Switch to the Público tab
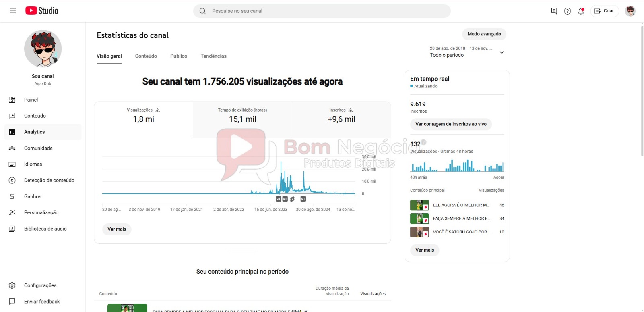 (x=179, y=56)
